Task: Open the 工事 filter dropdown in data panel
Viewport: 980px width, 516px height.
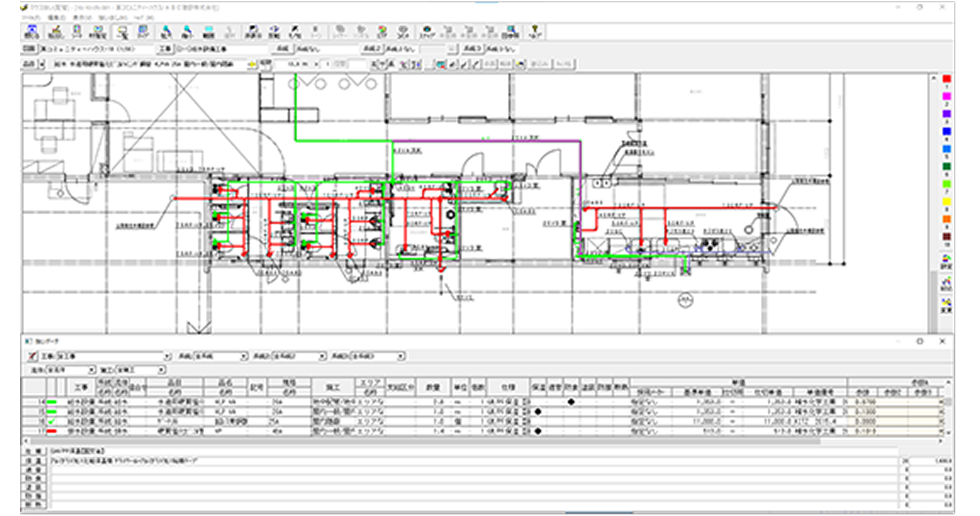Action: coord(167,357)
